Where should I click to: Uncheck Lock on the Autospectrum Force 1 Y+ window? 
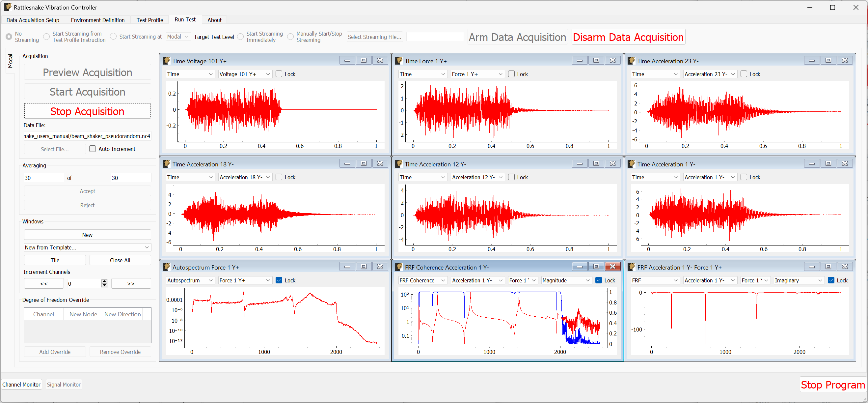(x=279, y=280)
